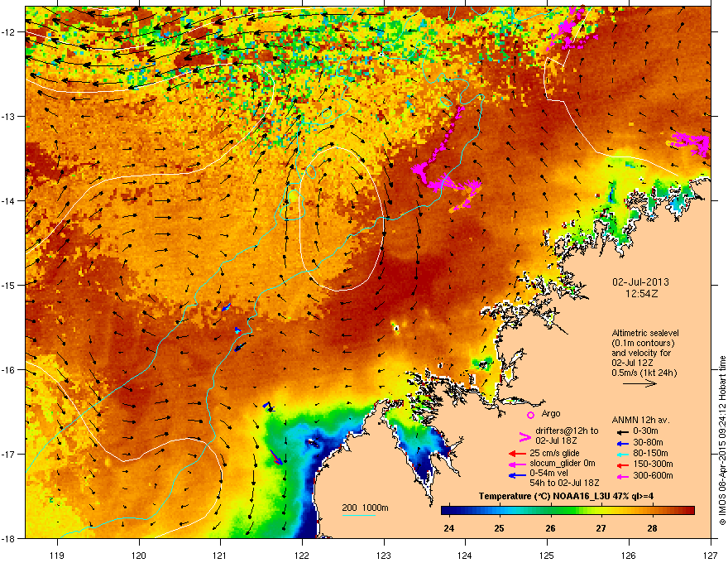
Task: Click the longitude axis label 123
Action: (384, 555)
